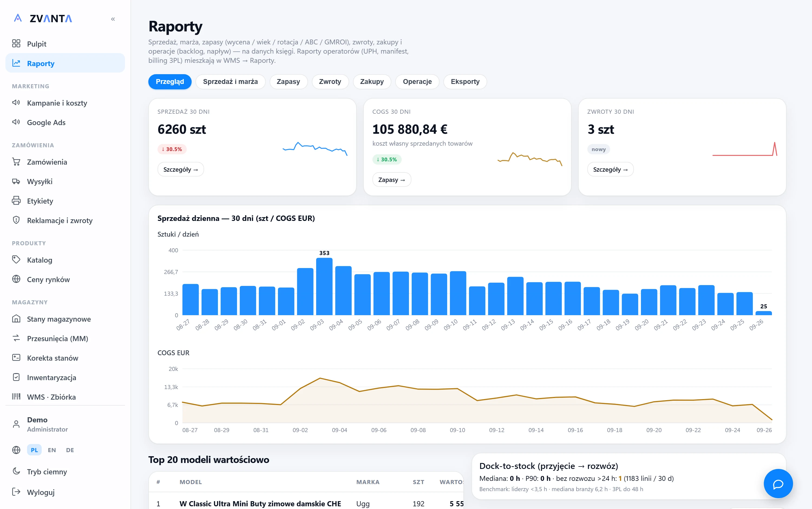Click Zapasy button in COGS card
Screen dimensions: 812x509
coord(392,180)
